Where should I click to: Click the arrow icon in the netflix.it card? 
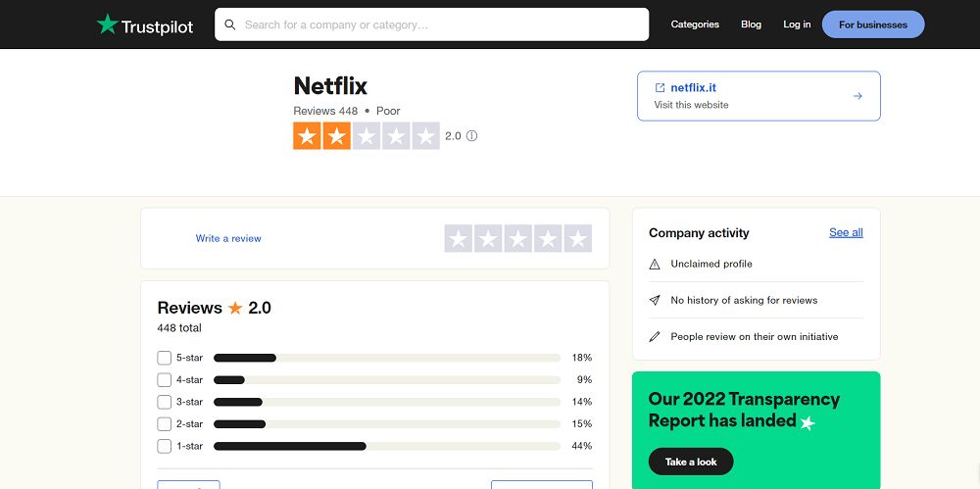[x=857, y=96]
